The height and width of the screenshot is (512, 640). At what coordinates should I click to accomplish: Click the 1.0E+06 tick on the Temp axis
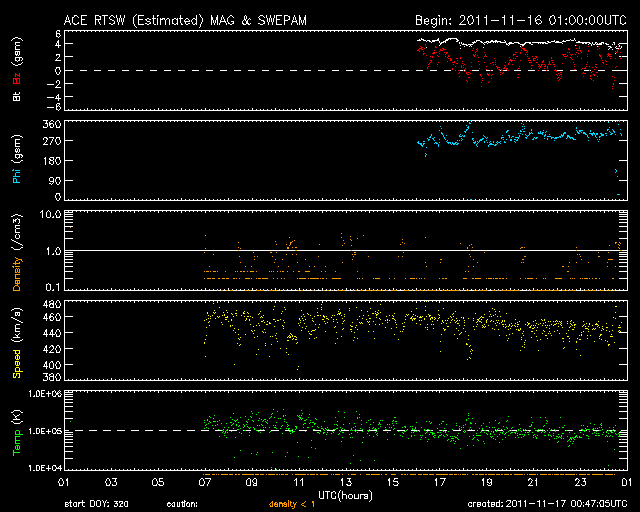click(46, 394)
